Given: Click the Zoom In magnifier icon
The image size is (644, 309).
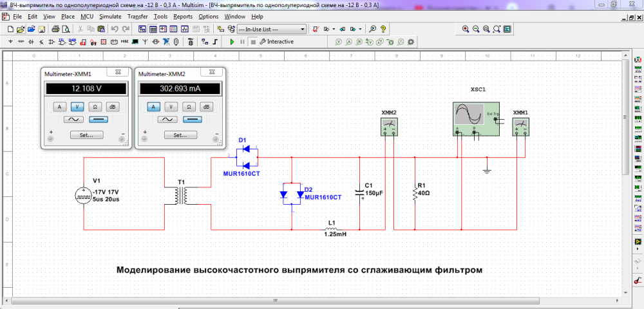Looking at the screenshot, I should tap(466, 30).
